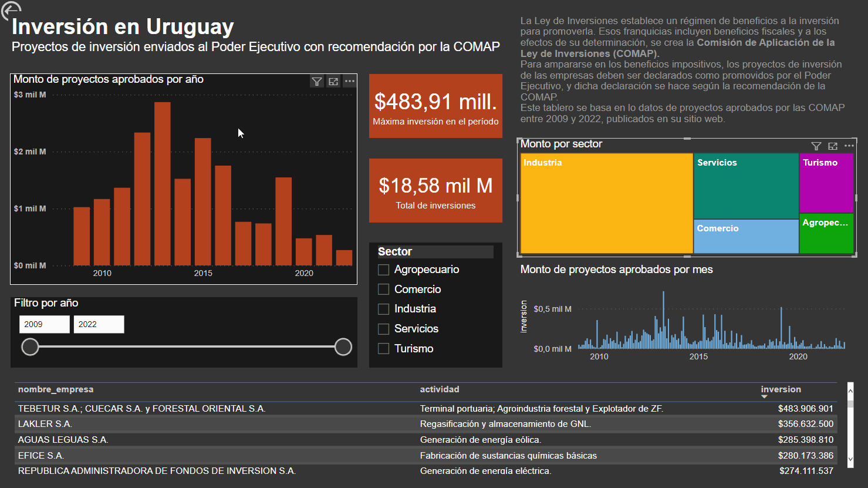This screenshot has width=868, height=488.
Task: Toggle the Comercio sector checkbox
Action: point(384,290)
